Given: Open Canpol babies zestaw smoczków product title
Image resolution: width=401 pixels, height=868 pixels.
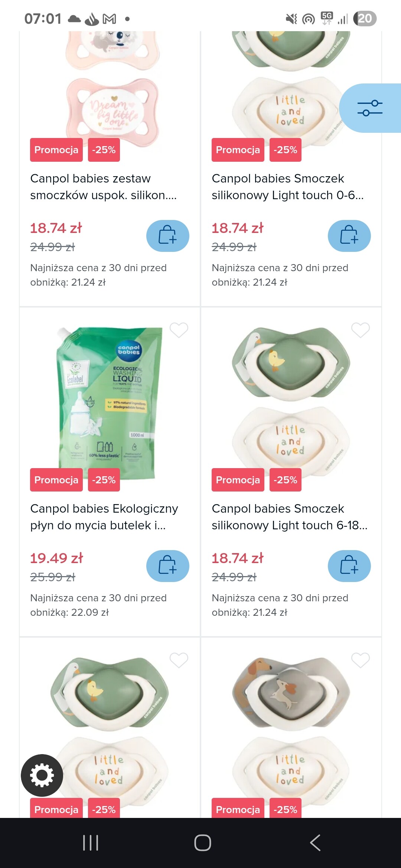Looking at the screenshot, I should [103, 187].
